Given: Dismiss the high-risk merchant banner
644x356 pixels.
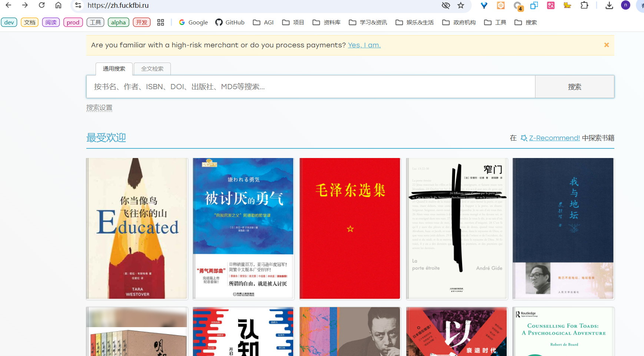Looking at the screenshot, I should [607, 45].
